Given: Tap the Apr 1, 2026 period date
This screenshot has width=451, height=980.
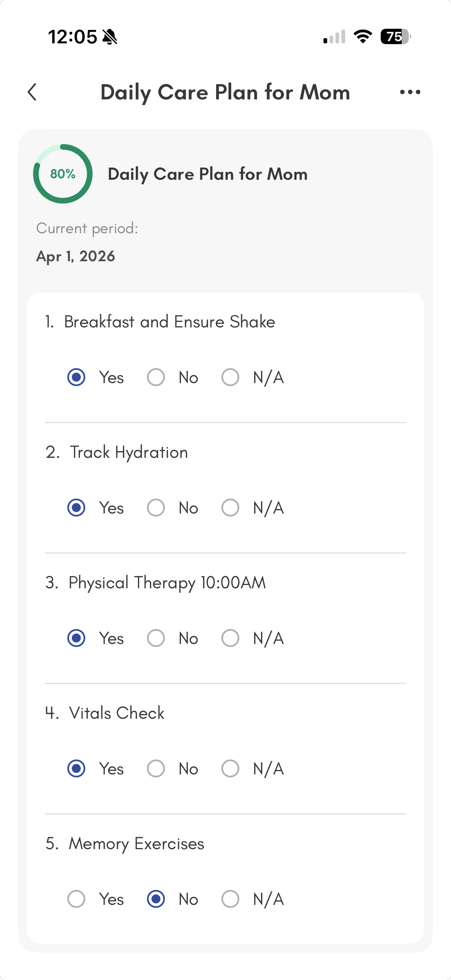Looking at the screenshot, I should [x=76, y=256].
